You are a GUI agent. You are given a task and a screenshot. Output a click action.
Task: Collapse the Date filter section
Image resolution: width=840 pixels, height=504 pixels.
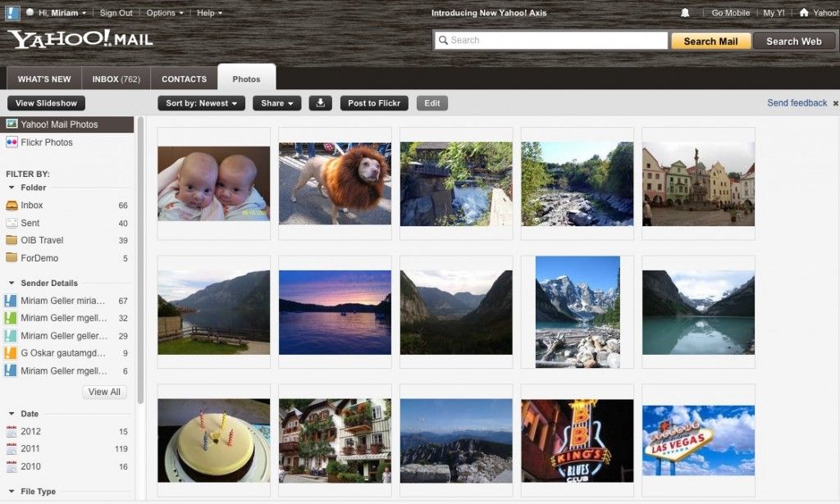click(11, 415)
